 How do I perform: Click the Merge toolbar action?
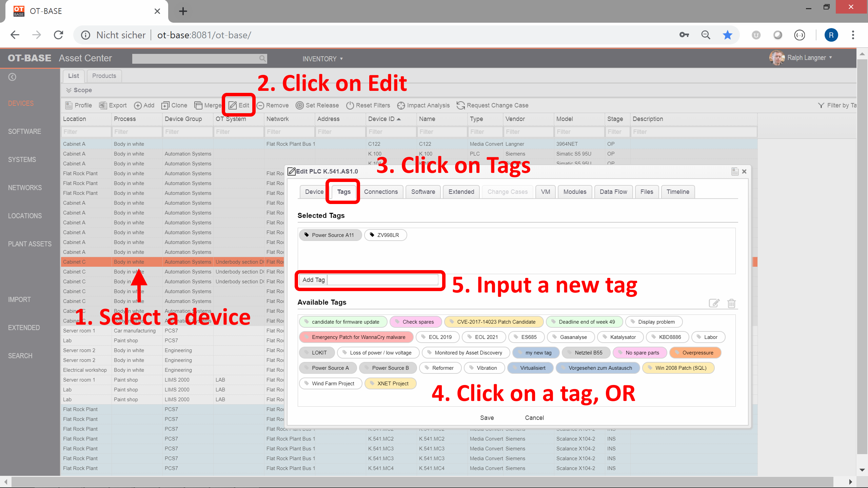click(x=208, y=105)
